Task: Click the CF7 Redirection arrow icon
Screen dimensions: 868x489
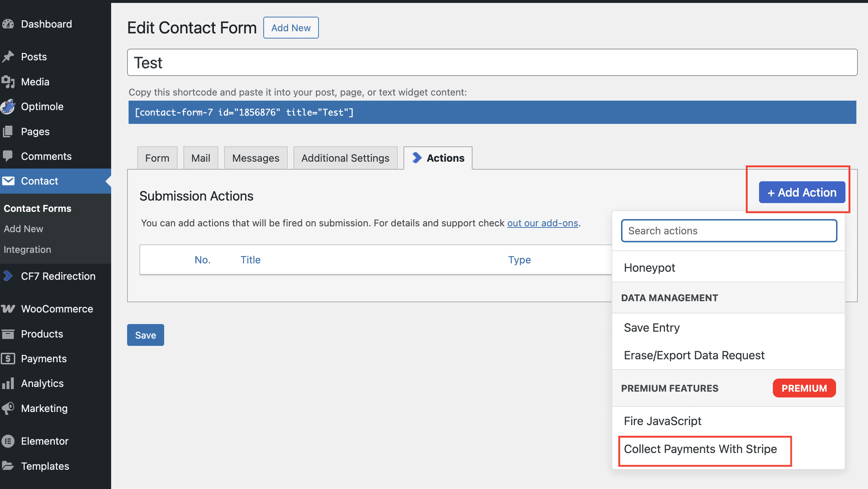Action: coord(8,276)
